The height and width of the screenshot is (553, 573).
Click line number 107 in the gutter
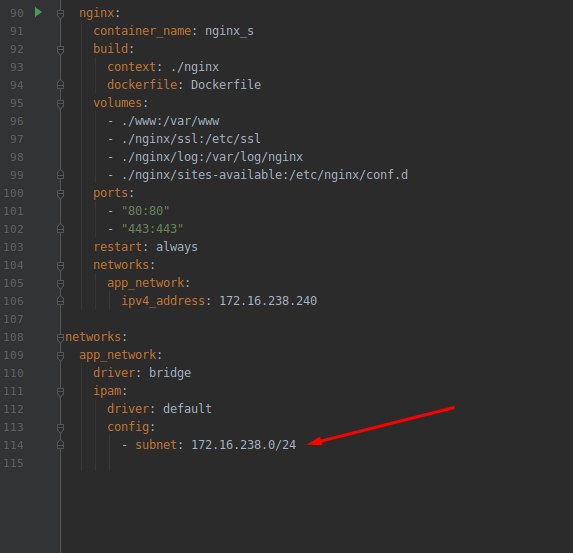point(13,319)
